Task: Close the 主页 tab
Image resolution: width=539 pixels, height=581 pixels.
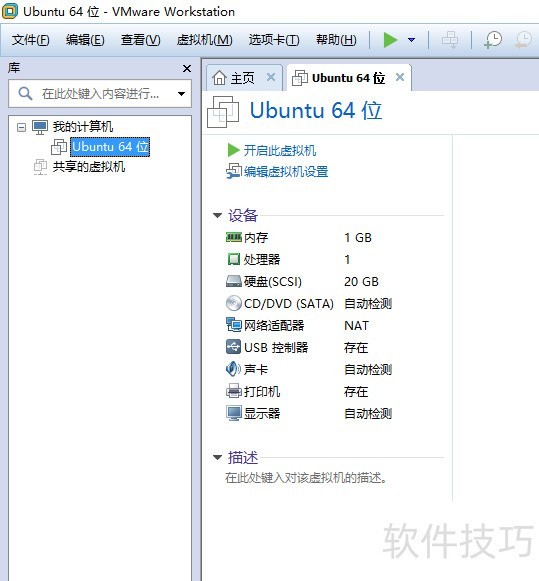Action: click(271, 77)
